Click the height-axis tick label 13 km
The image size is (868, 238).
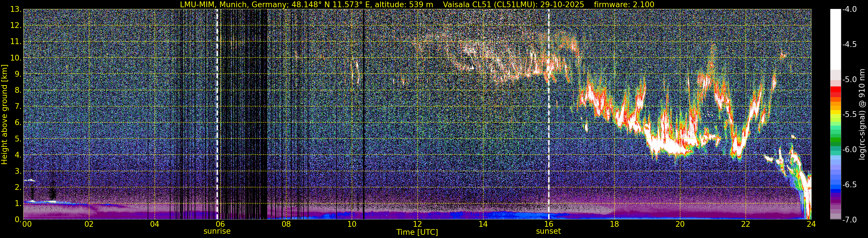(x=16, y=10)
